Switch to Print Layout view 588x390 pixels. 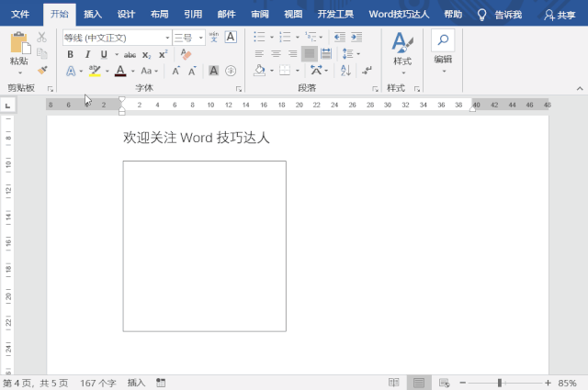419,383
